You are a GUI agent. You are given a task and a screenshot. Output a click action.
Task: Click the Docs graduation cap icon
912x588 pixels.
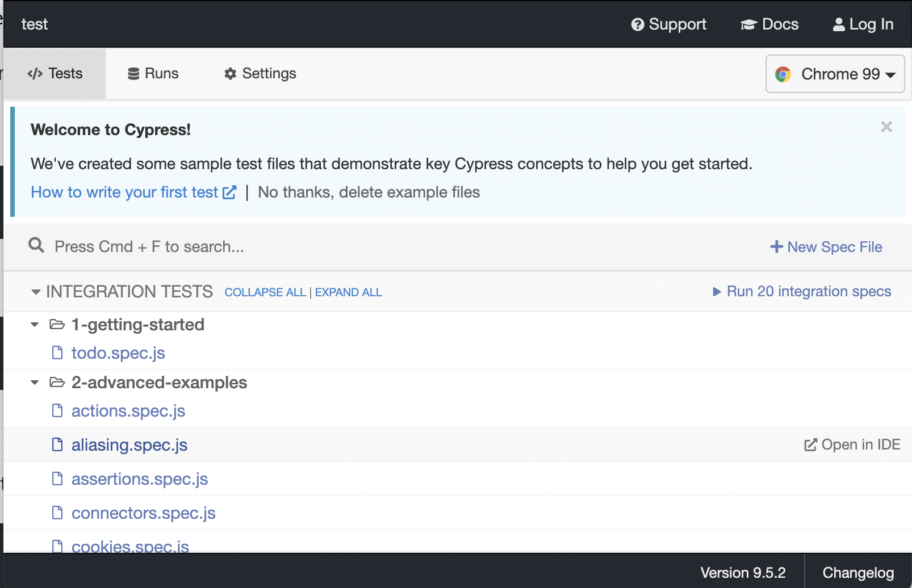(x=748, y=24)
